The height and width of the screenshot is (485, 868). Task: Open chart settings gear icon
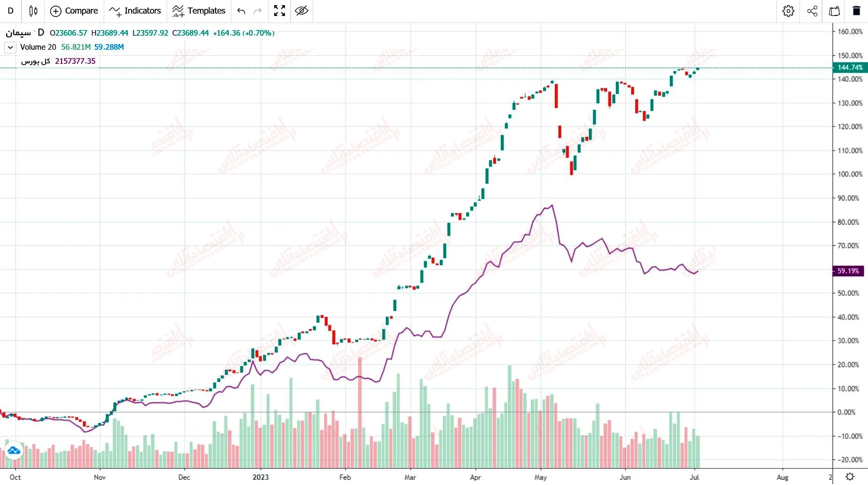tap(789, 11)
